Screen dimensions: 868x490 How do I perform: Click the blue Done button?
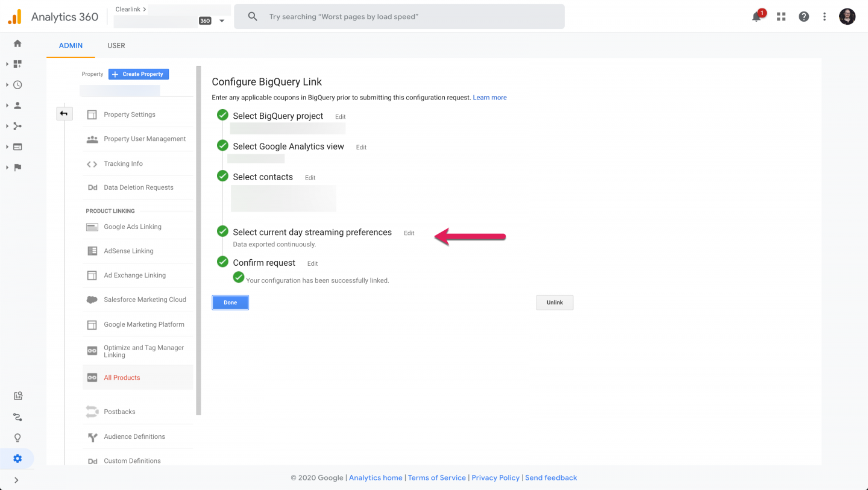[230, 303]
